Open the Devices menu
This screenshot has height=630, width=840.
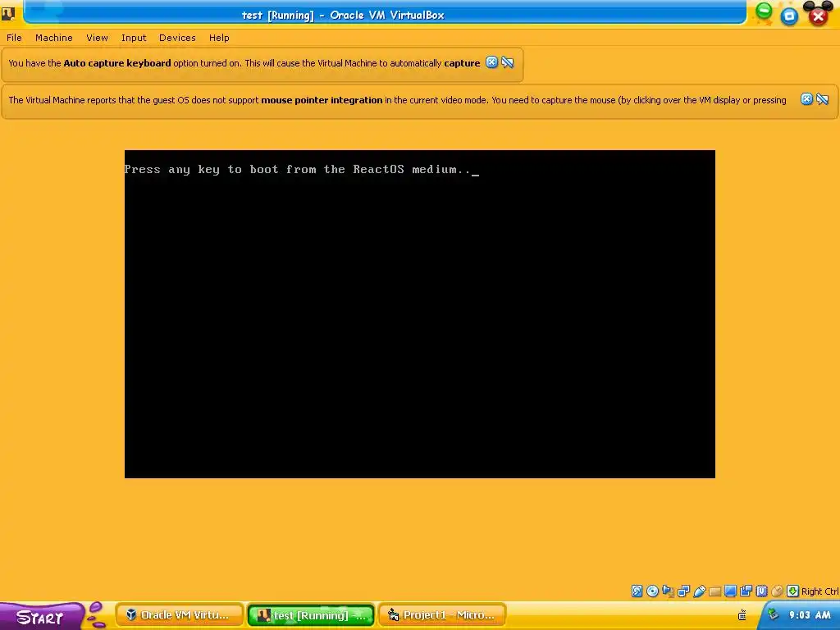[177, 38]
